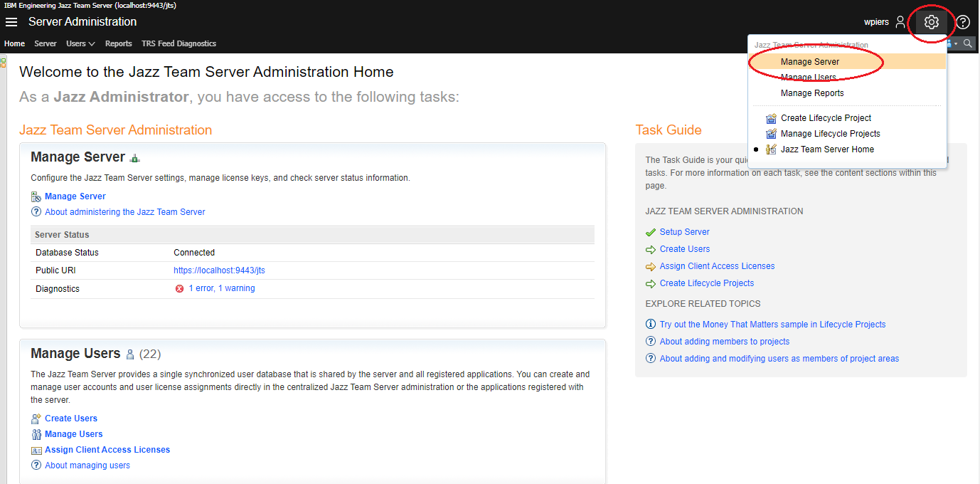Viewport: 980px width, 484px height.
Task: Click the Assign Client Access Licenses icon
Action: click(x=36, y=450)
